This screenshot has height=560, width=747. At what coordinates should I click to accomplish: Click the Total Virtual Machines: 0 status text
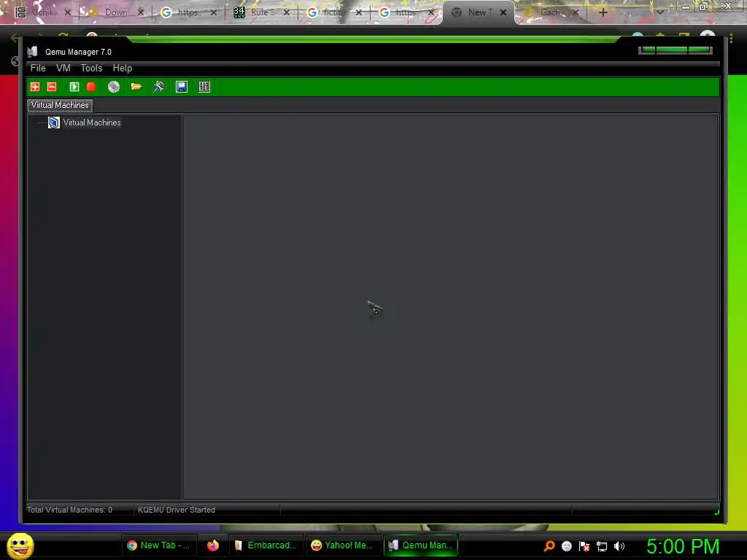[x=69, y=510]
